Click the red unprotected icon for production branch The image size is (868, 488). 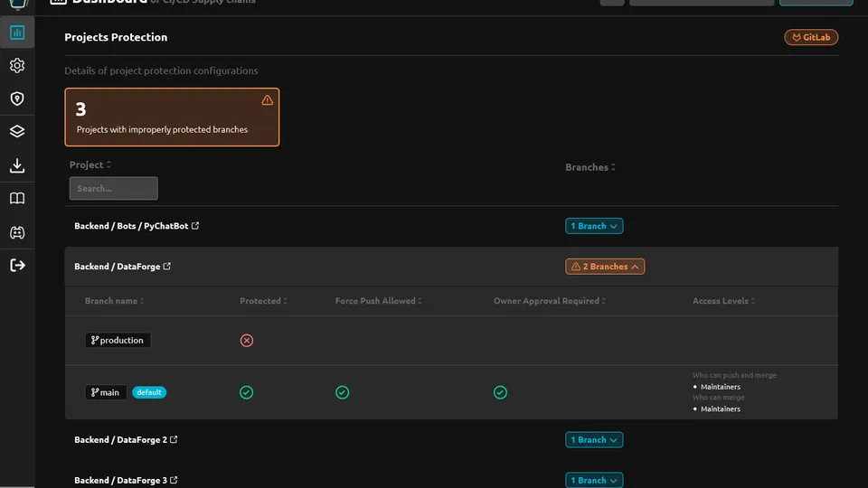tap(247, 341)
